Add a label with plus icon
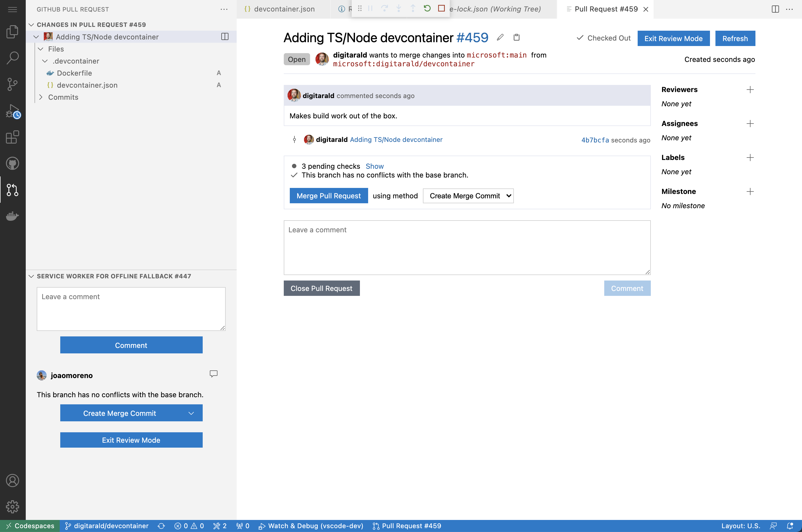Screen dimensions: 802x532 coord(750,158)
